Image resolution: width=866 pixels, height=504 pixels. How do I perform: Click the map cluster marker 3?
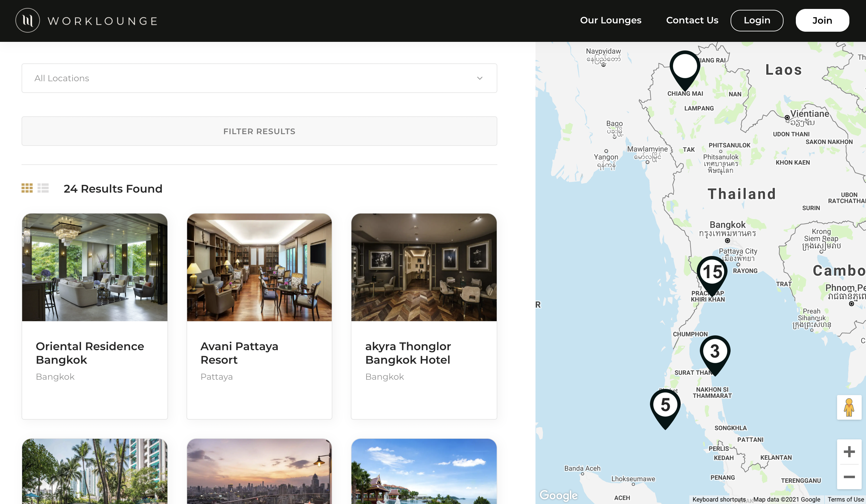pyautogui.click(x=715, y=356)
